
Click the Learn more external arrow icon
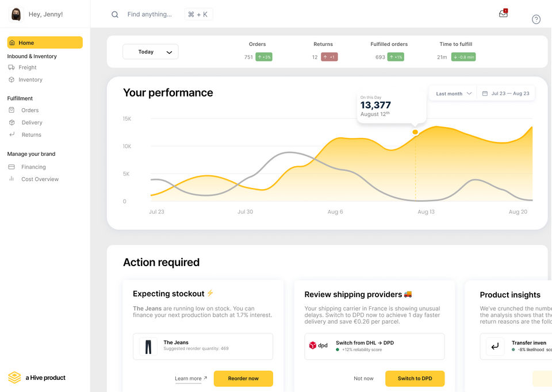(x=205, y=378)
